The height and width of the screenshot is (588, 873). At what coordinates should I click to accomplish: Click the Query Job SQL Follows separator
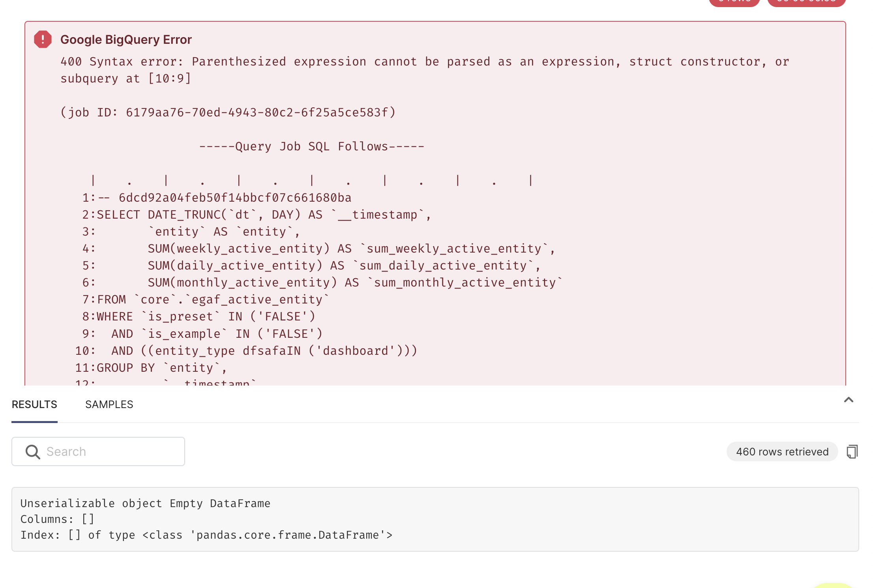311,146
